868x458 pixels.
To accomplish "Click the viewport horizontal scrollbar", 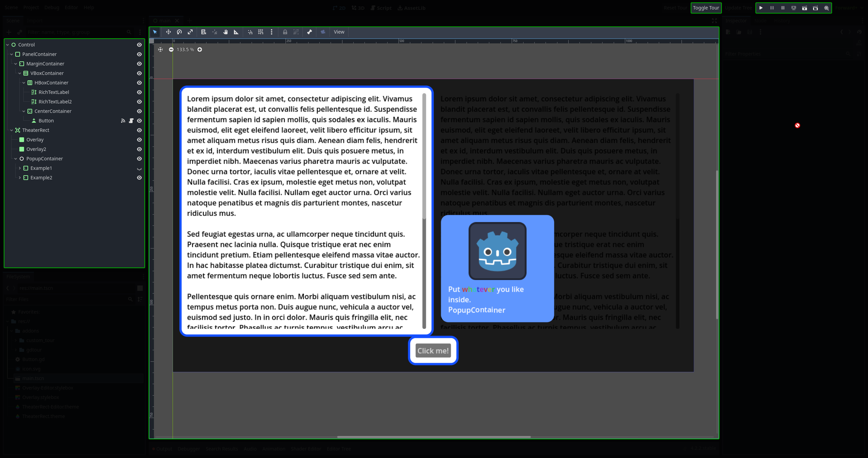I will (434, 437).
